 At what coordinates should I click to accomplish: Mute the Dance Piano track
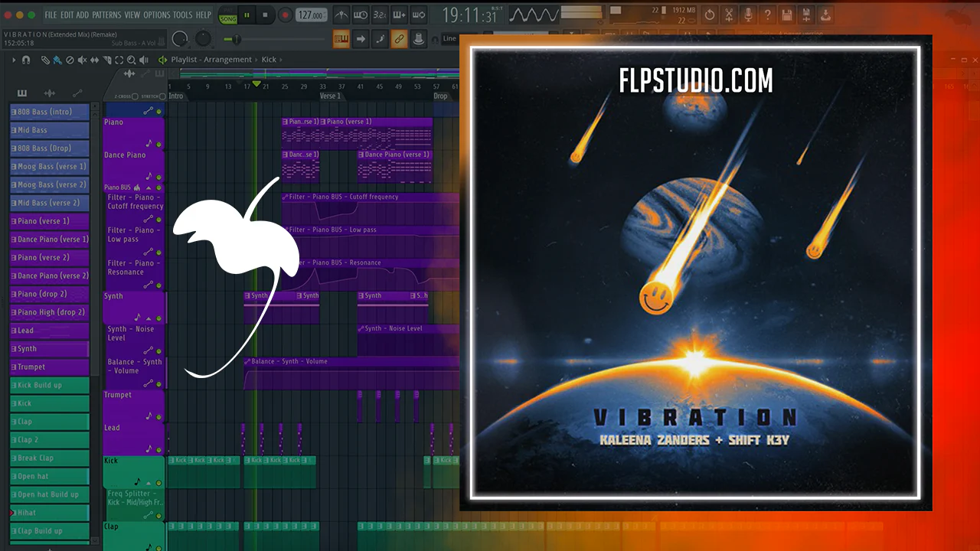click(x=159, y=177)
